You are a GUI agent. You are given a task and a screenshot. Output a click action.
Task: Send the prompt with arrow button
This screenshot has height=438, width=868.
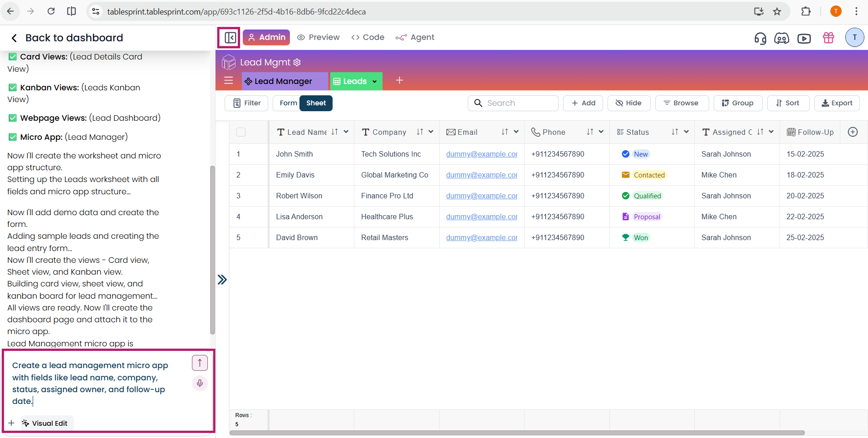coord(200,363)
